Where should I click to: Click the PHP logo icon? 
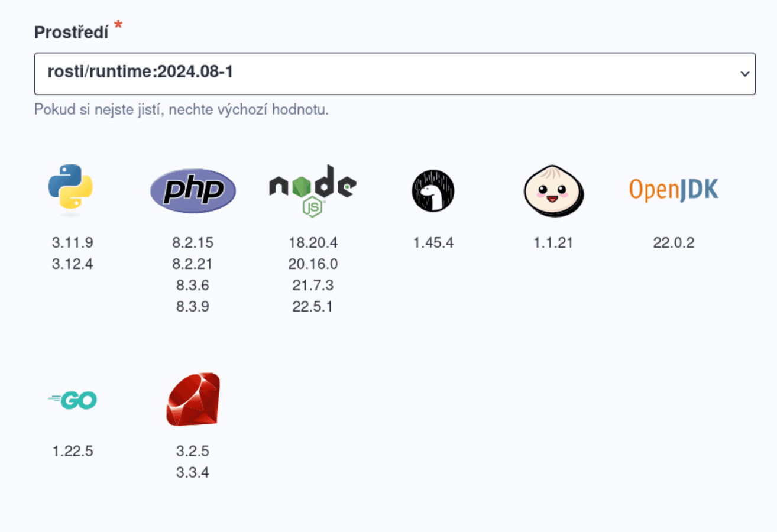[193, 190]
